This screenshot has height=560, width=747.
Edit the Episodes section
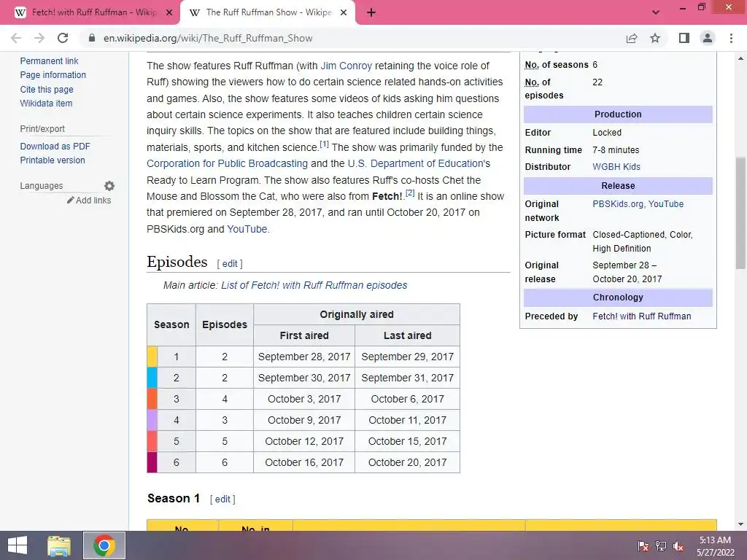tap(230, 264)
